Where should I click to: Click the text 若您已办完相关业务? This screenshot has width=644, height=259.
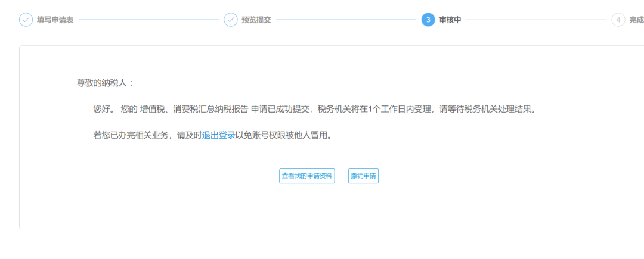click(x=131, y=135)
